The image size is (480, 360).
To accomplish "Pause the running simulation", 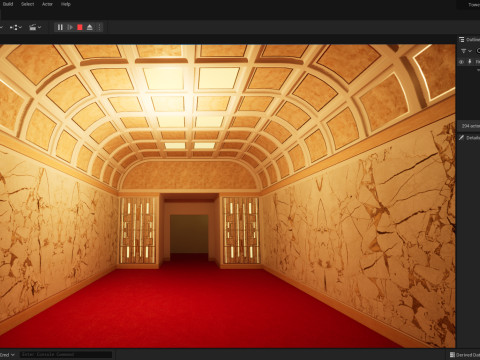I will (60, 27).
